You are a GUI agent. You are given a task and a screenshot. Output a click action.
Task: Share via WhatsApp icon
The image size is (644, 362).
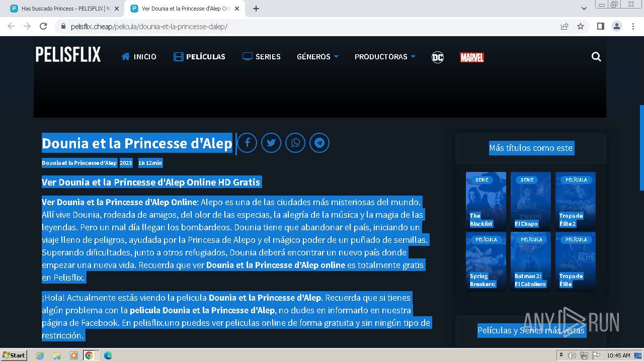coord(295,143)
